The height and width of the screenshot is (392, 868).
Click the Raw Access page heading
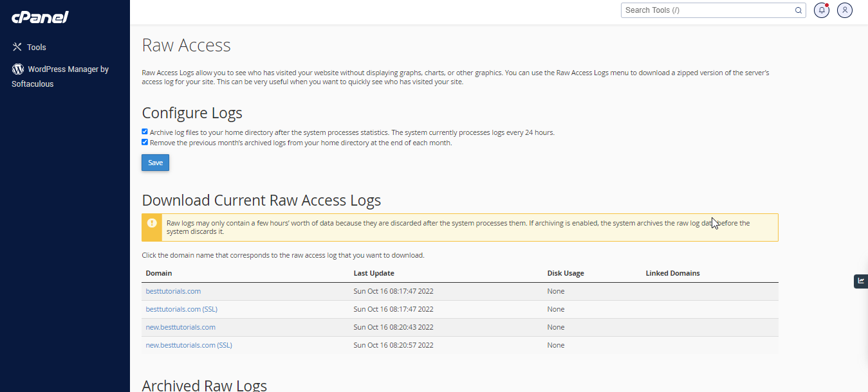pyautogui.click(x=186, y=45)
